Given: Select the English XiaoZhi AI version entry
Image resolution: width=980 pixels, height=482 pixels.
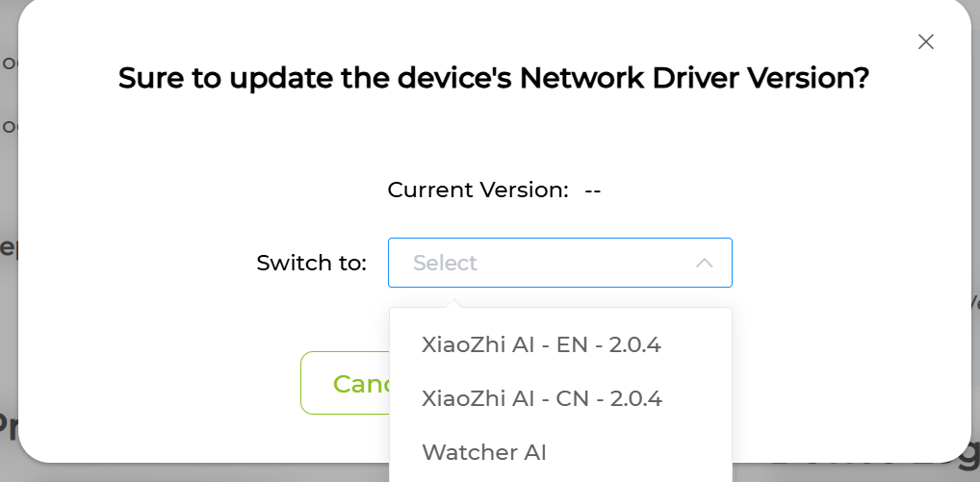Looking at the screenshot, I should coord(541,344).
